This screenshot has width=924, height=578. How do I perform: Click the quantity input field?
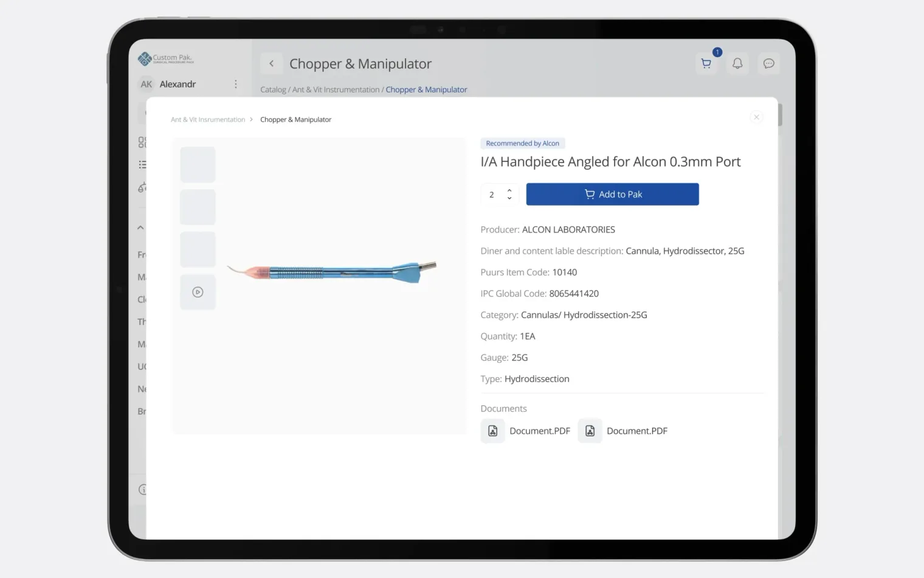tap(500, 195)
